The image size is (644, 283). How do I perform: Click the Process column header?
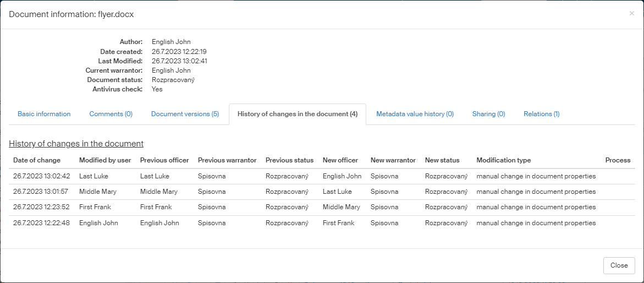(x=618, y=160)
